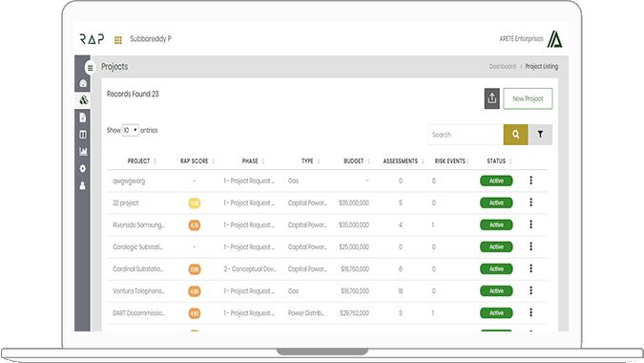The height and width of the screenshot is (363, 644).
Task: Click the 2 - Conceptual Dev phase cell
Action: tap(250, 268)
